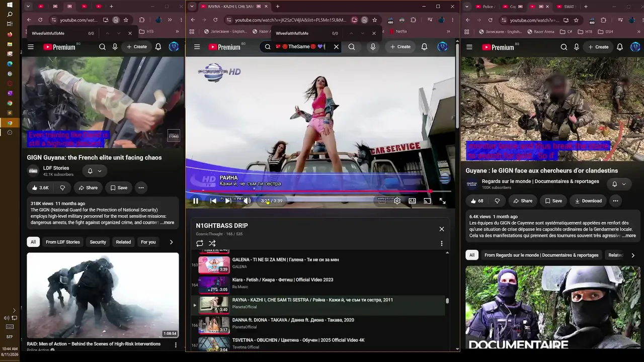This screenshot has width=644, height=362.
Task: Open N1GHTBASS DR!P playlist options menu
Action: tap(442, 243)
